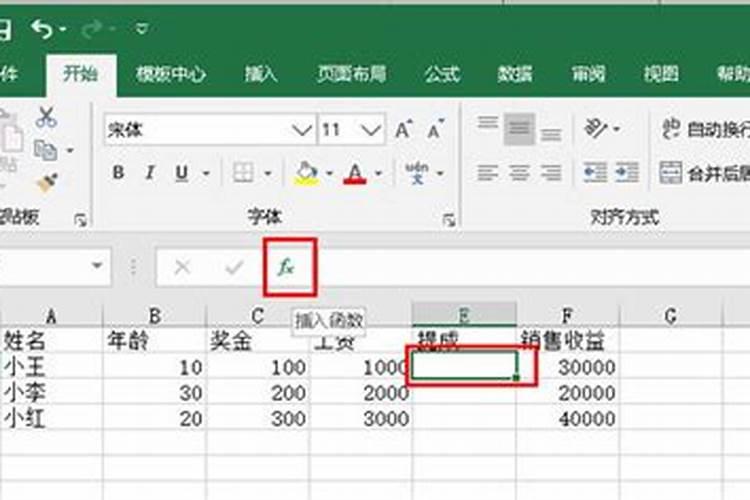Toggle bold formatting with B button
The image size is (750, 500).
tap(118, 173)
